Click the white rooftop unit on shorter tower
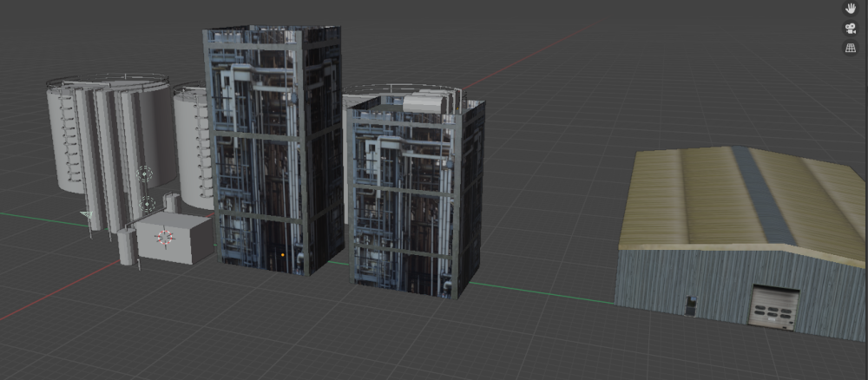The width and height of the screenshot is (868, 380). click(425, 103)
